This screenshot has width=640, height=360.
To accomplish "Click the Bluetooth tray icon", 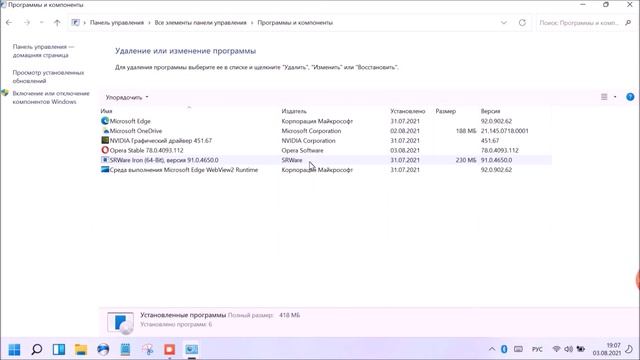I will pos(504,349).
